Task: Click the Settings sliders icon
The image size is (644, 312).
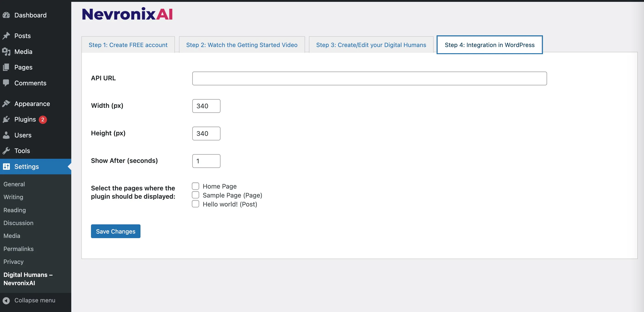Action: point(6,166)
